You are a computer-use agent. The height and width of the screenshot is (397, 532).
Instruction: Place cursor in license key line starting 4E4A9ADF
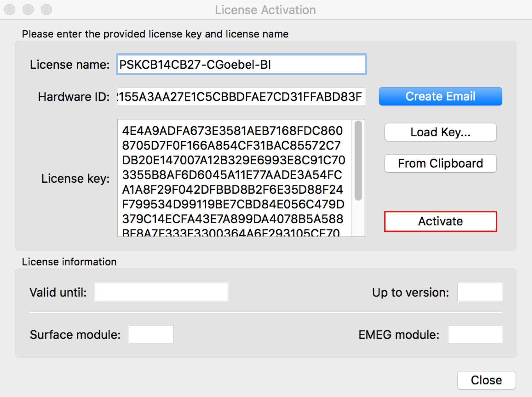(232, 131)
